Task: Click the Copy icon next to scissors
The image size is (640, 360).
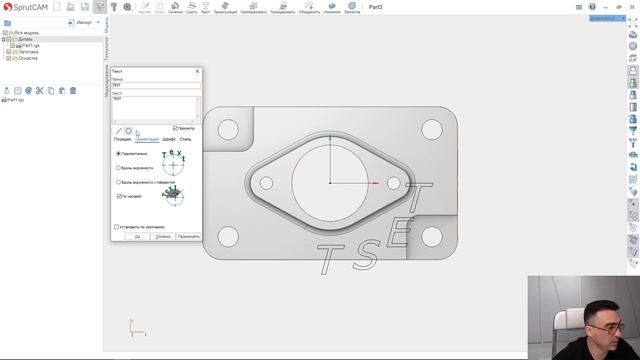Action: pyautogui.click(x=51, y=91)
